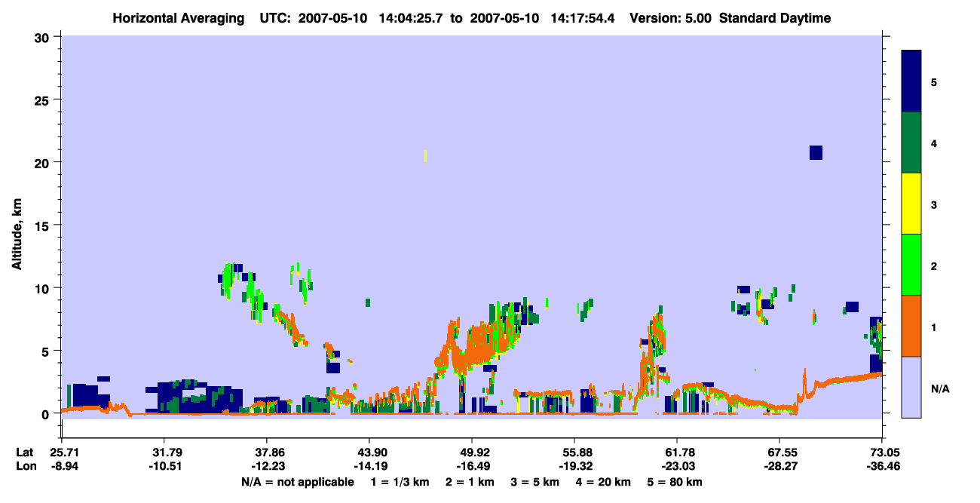Click the 'Lon' row label
980x503 pixels.
(25, 467)
